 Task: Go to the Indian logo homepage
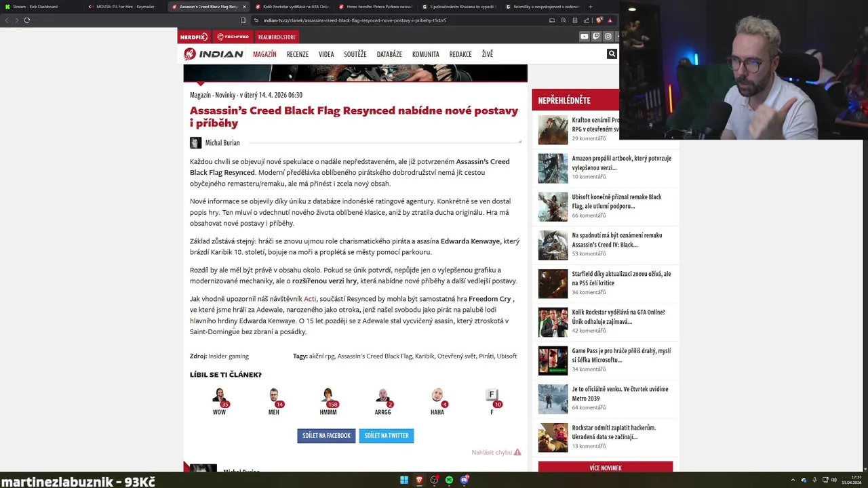(x=214, y=54)
